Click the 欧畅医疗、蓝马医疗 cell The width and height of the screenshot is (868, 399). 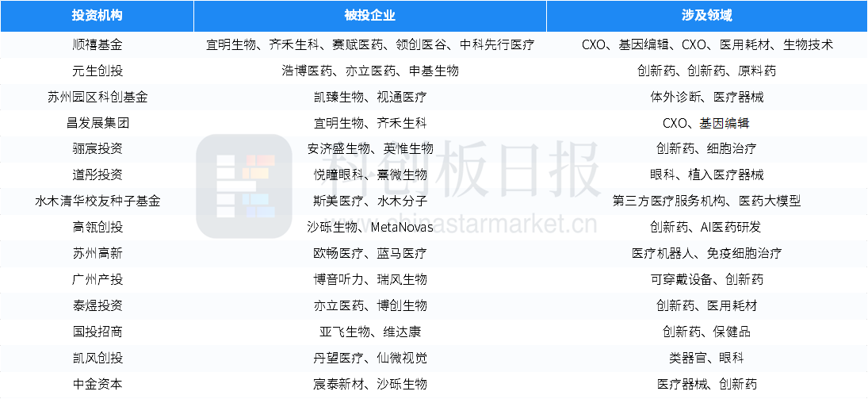(369, 253)
